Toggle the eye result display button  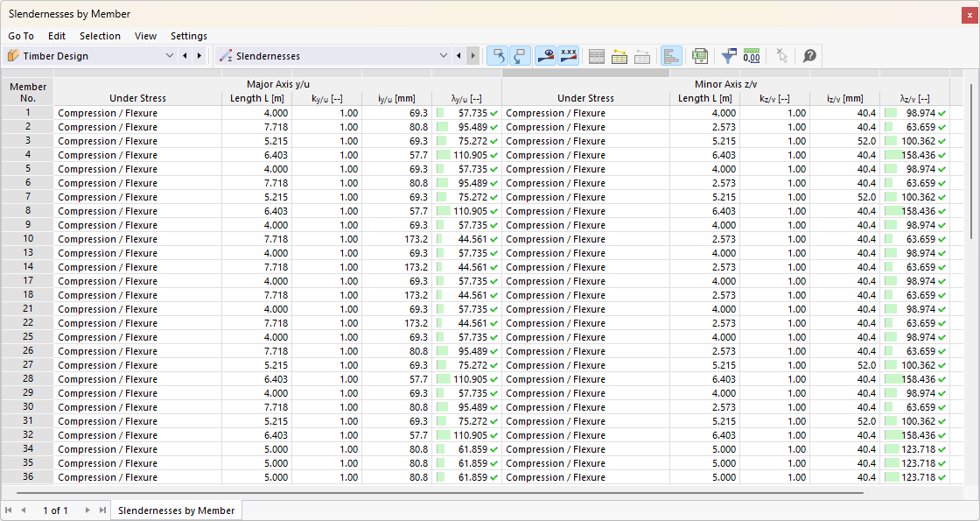point(546,56)
